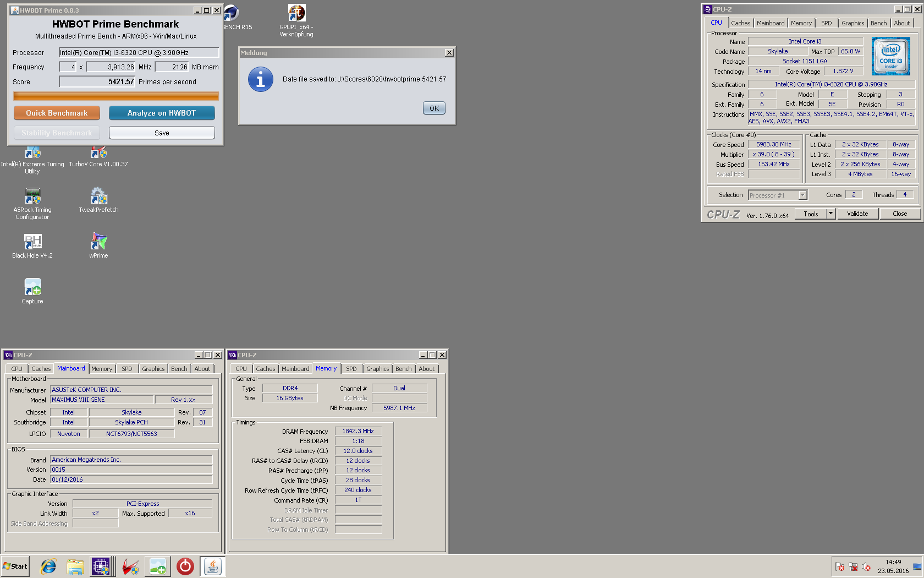Click the orange benchmark progress bar
The width and height of the screenshot is (924, 578).
[x=116, y=96]
